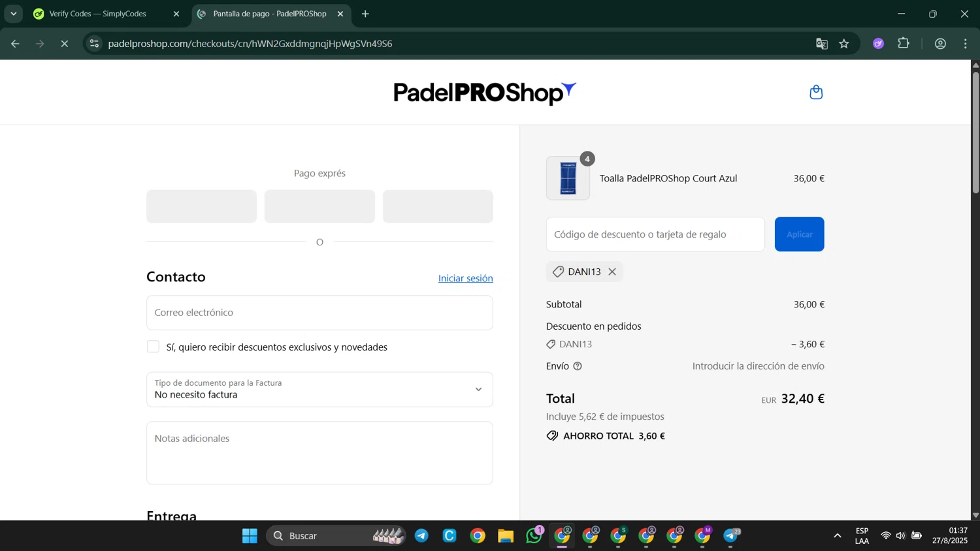Image resolution: width=980 pixels, height=551 pixels.
Task: Show hidden system tray icons
Action: point(837,536)
